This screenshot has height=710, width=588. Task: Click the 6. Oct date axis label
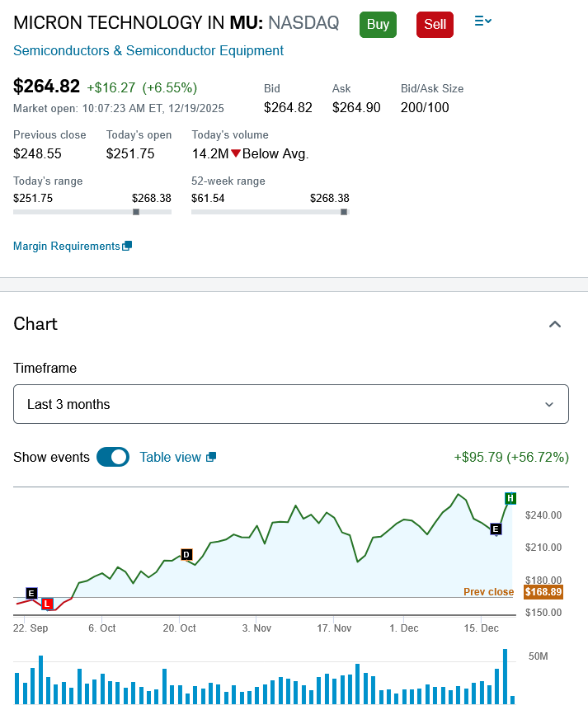point(102,628)
